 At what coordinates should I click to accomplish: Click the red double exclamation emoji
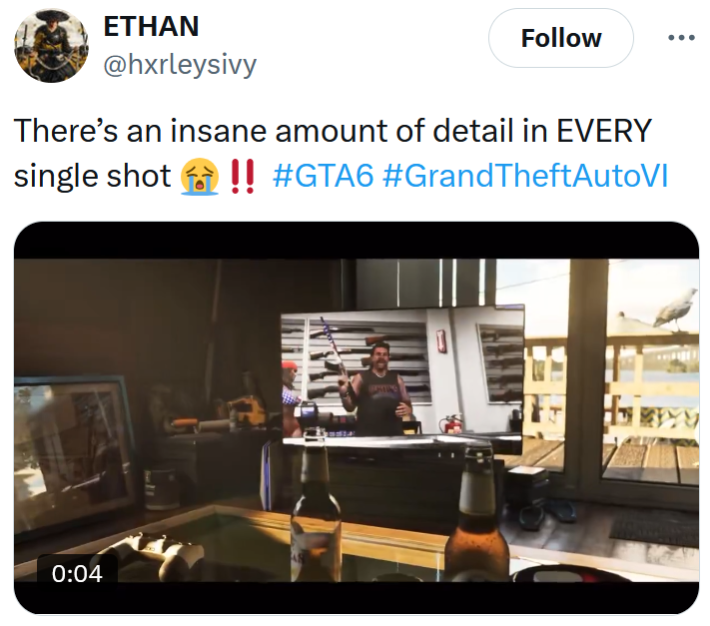pos(242,177)
